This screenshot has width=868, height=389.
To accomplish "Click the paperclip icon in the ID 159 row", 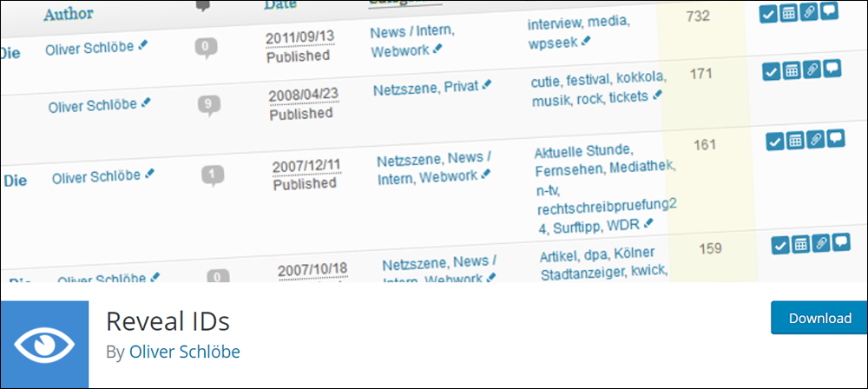I will pyautogui.click(x=821, y=243).
